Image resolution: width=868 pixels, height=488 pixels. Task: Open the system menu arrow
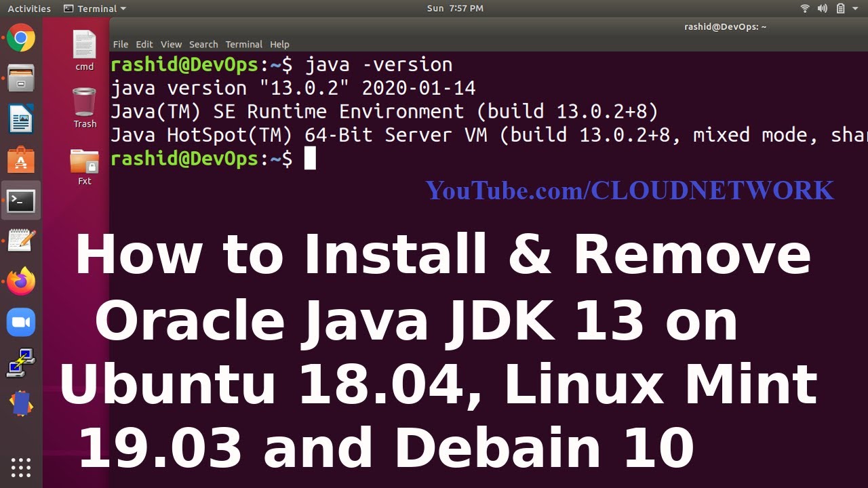pyautogui.click(x=856, y=9)
